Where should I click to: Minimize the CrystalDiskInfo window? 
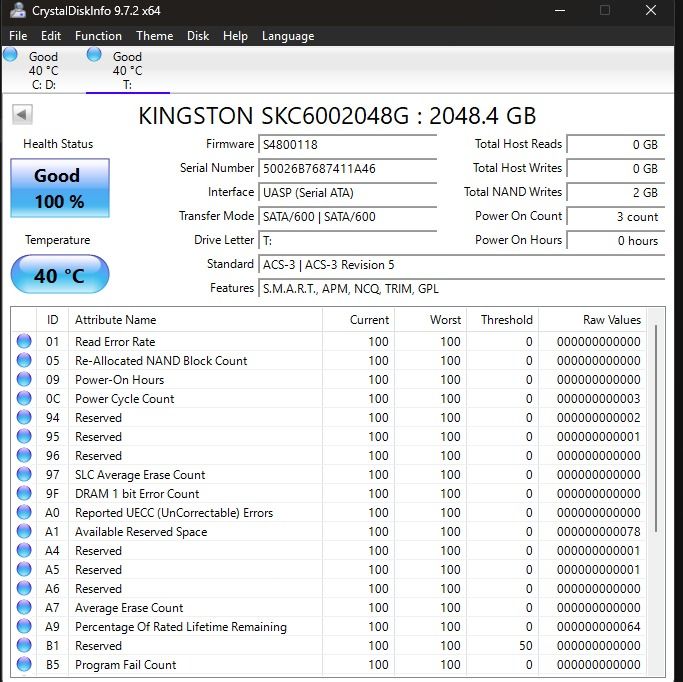(560, 10)
